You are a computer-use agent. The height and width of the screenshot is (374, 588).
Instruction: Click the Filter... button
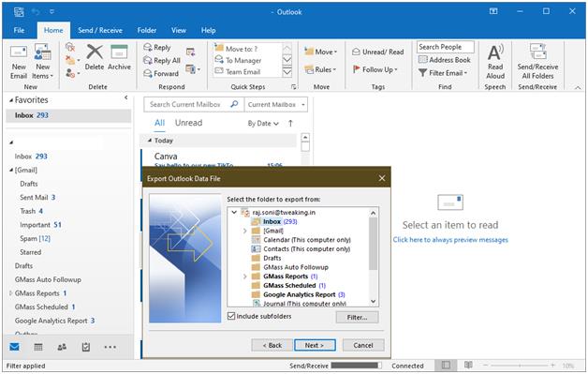coord(357,318)
